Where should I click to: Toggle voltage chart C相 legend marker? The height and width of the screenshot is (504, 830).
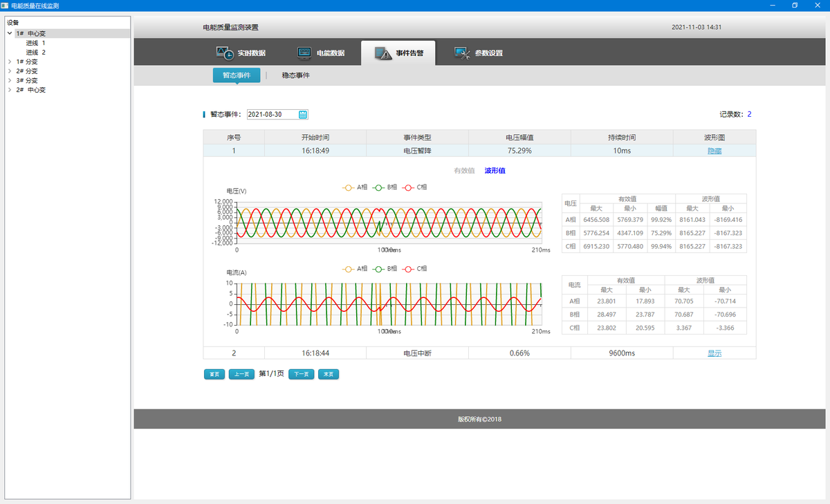pos(409,187)
